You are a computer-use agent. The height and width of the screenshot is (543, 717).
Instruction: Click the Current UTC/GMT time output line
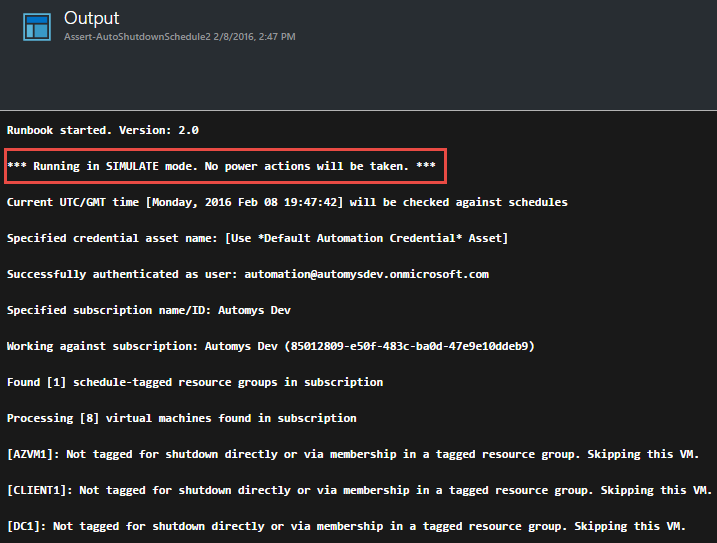(x=287, y=202)
